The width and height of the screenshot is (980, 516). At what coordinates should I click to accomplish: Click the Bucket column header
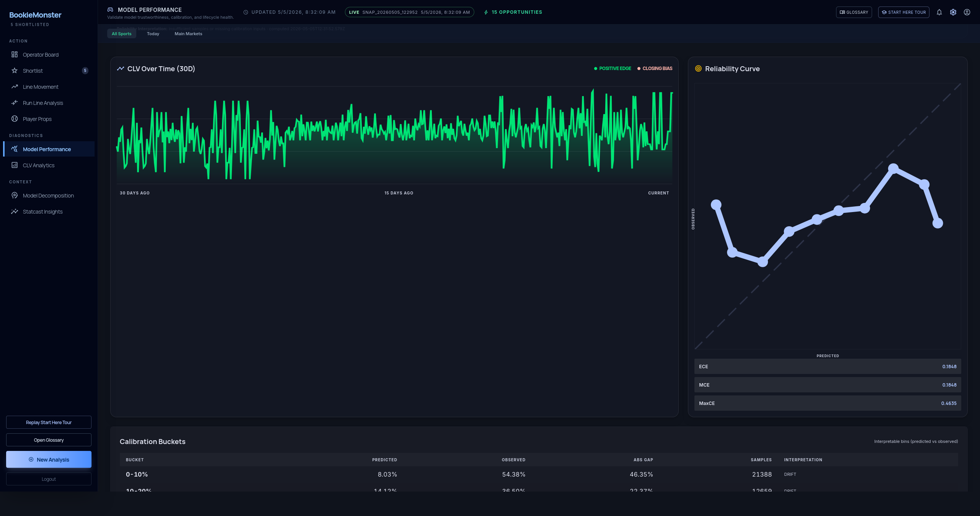tap(135, 460)
